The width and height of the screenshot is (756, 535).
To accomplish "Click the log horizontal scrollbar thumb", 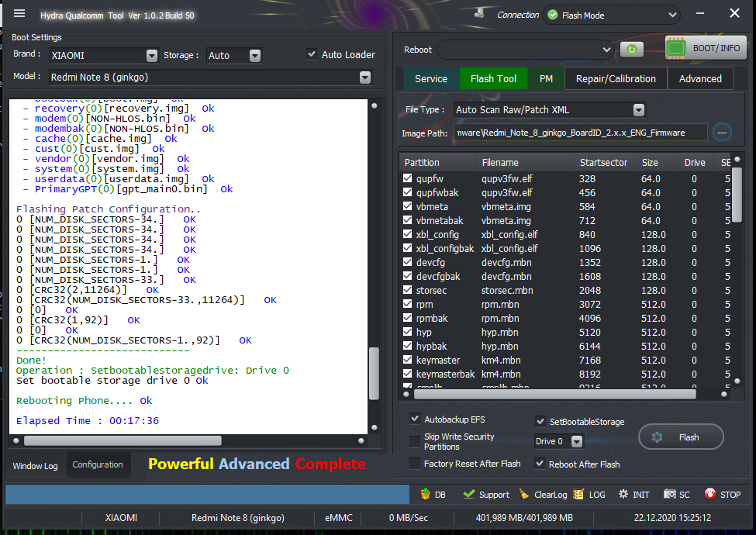I will click(123, 440).
